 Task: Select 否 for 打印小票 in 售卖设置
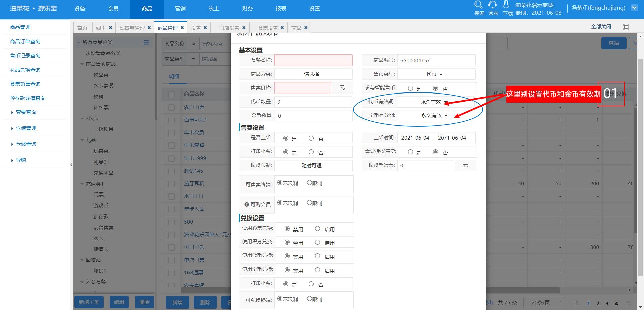pyautogui.click(x=311, y=152)
